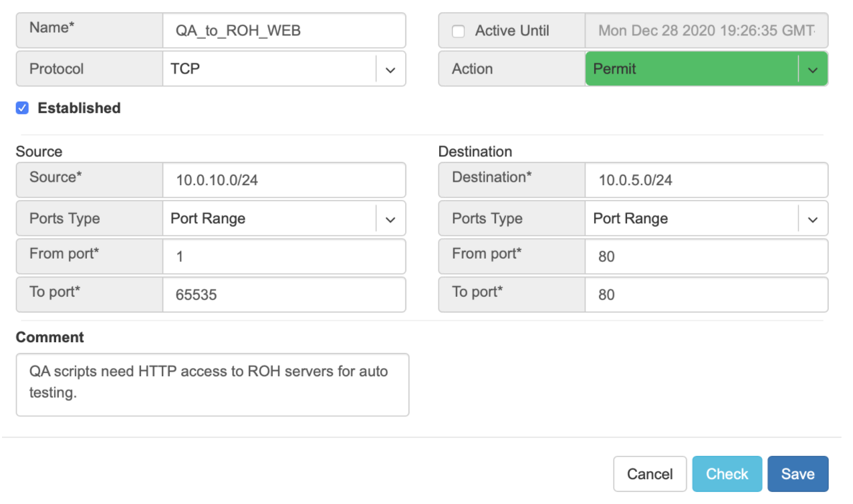This screenshot has width=853, height=504.
Task: Click the Name input field
Action: (283, 31)
